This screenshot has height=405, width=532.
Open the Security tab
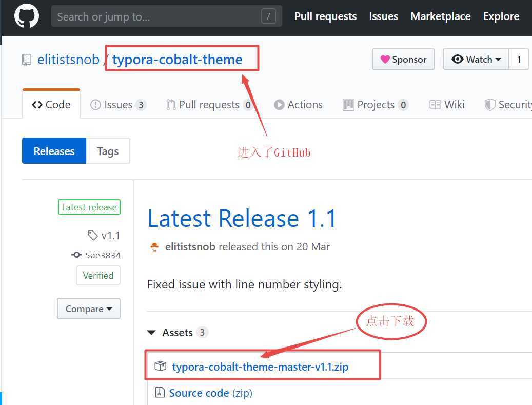pyautogui.click(x=508, y=105)
